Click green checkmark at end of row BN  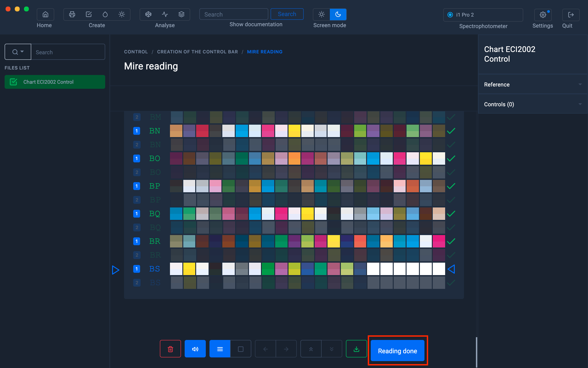[451, 131]
